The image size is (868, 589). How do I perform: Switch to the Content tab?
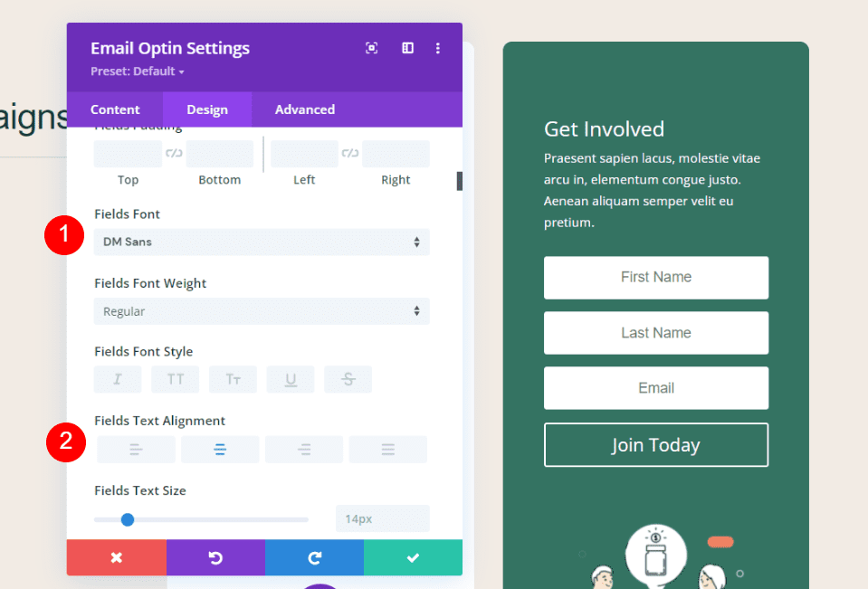pos(115,109)
